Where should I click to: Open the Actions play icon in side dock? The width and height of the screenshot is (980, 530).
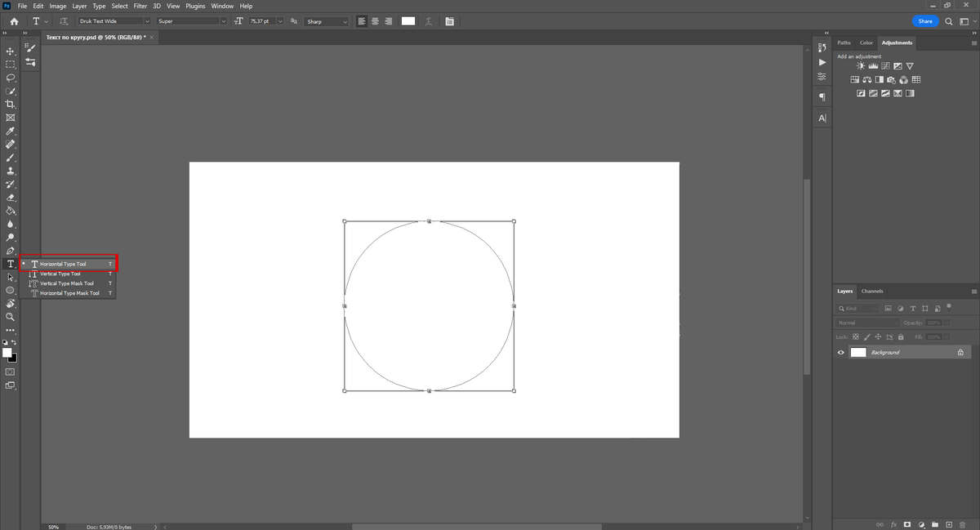[822, 61]
